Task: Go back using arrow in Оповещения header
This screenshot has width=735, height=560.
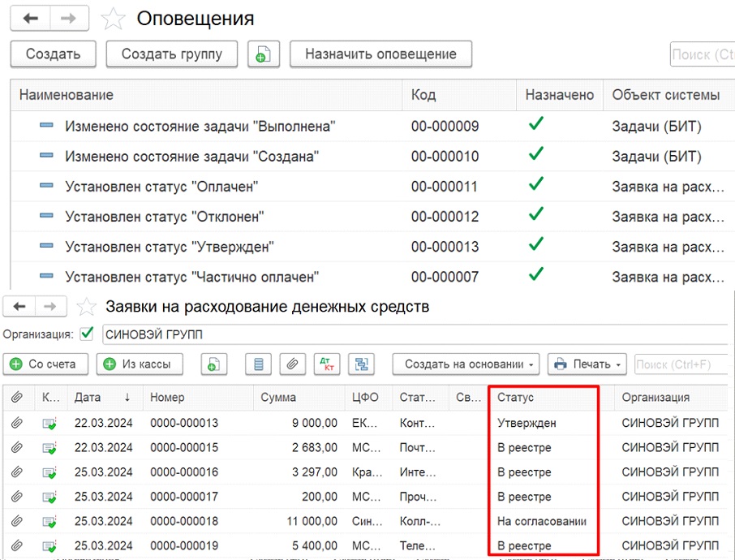Action: click(31, 18)
